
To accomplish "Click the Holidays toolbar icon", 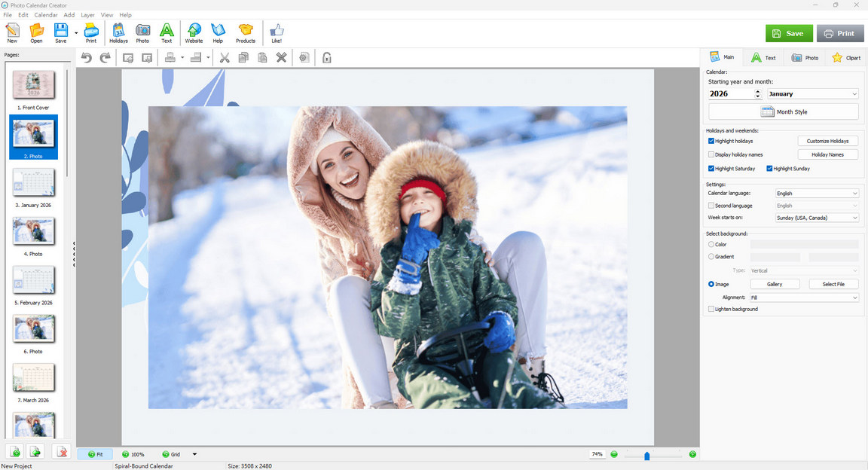I will [x=118, y=32].
